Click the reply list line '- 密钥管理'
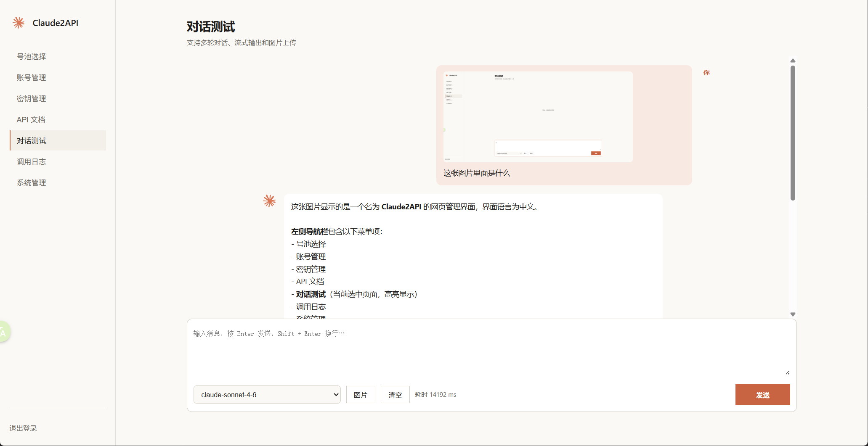 pos(308,269)
